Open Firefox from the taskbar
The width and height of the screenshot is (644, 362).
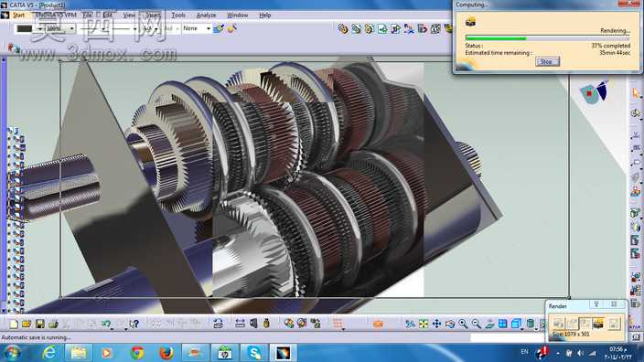166,353
